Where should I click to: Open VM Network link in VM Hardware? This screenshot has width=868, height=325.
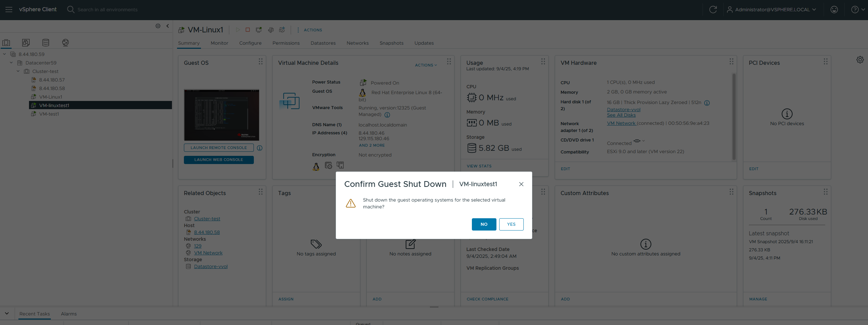click(x=621, y=123)
